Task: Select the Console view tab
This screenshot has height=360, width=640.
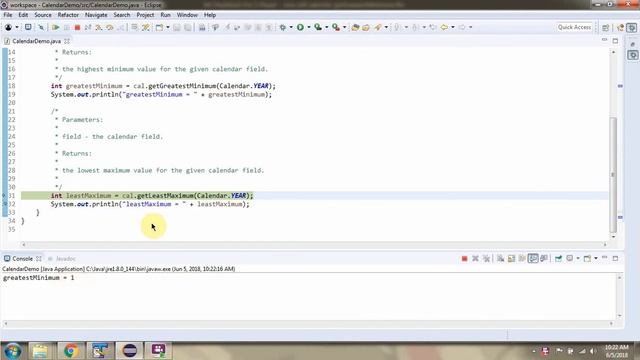Action: (x=22, y=259)
